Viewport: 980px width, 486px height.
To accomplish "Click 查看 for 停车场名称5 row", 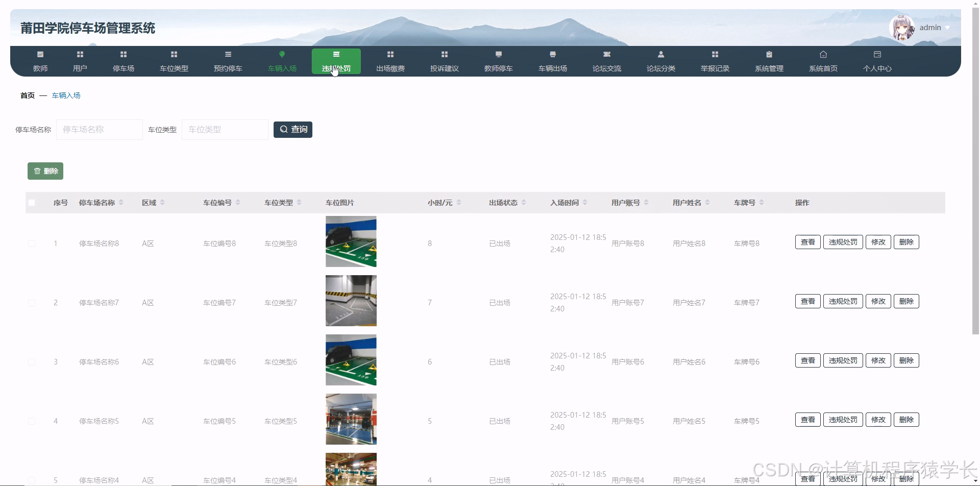I will click(x=808, y=420).
